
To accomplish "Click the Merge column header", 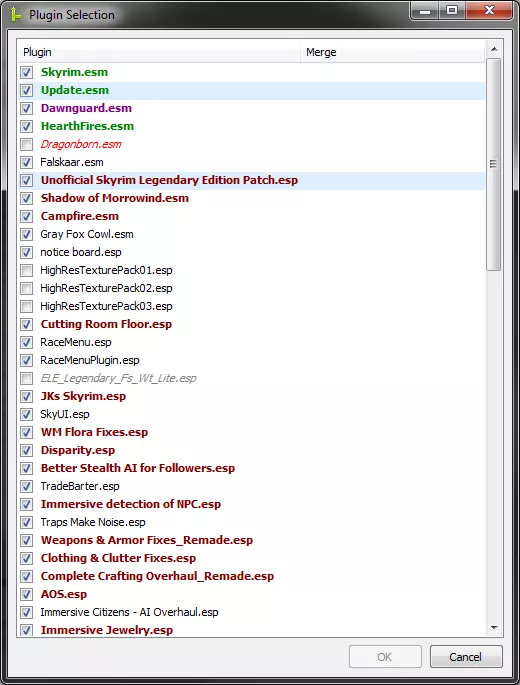I will coord(392,52).
